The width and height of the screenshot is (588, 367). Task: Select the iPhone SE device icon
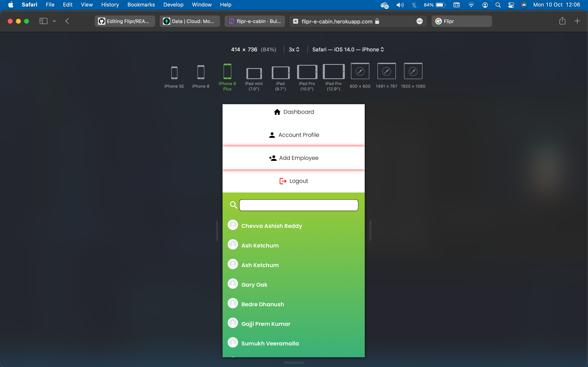click(x=174, y=73)
